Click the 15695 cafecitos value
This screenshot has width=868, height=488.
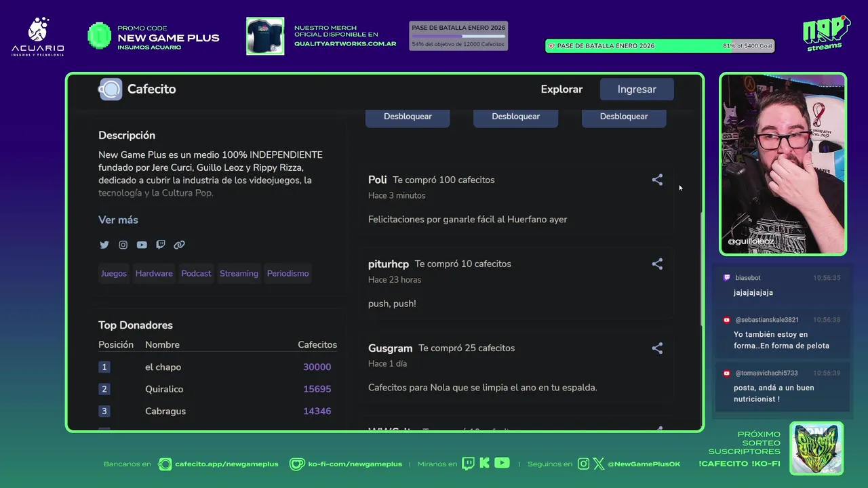pos(317,389)
